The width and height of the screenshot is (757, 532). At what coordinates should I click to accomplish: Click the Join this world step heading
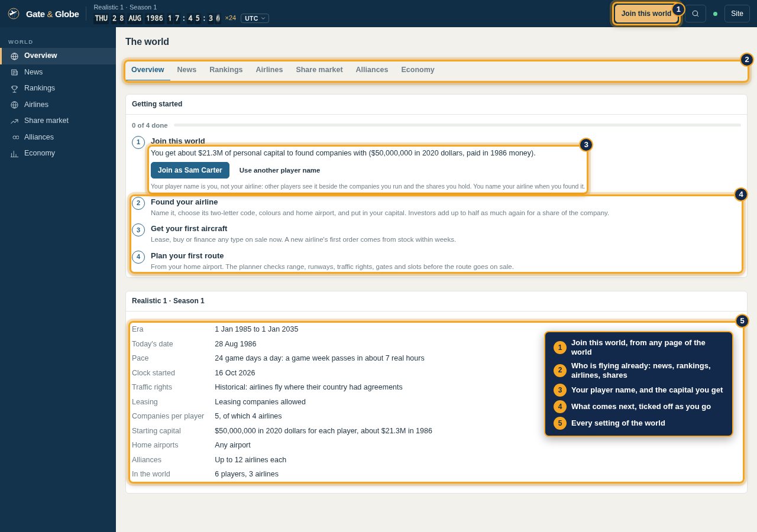pyautogui.click(x=178, y=141)
